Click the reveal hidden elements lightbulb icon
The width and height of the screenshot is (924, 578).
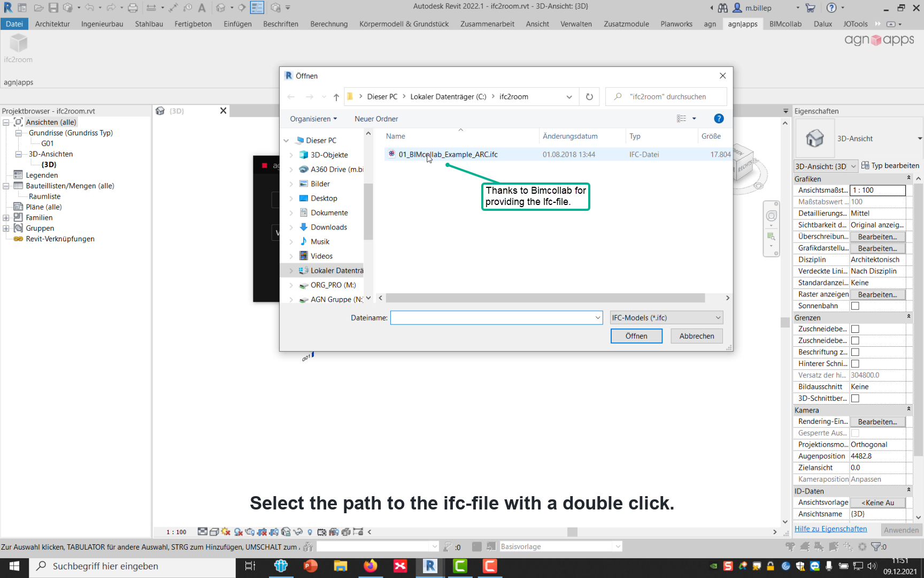(x=310, y=532)
